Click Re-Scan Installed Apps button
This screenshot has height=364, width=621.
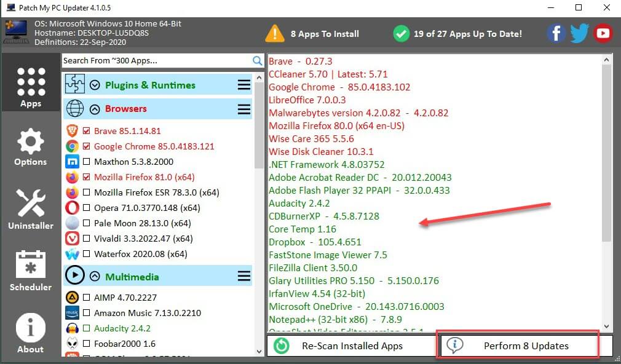(x=352, y=346)
